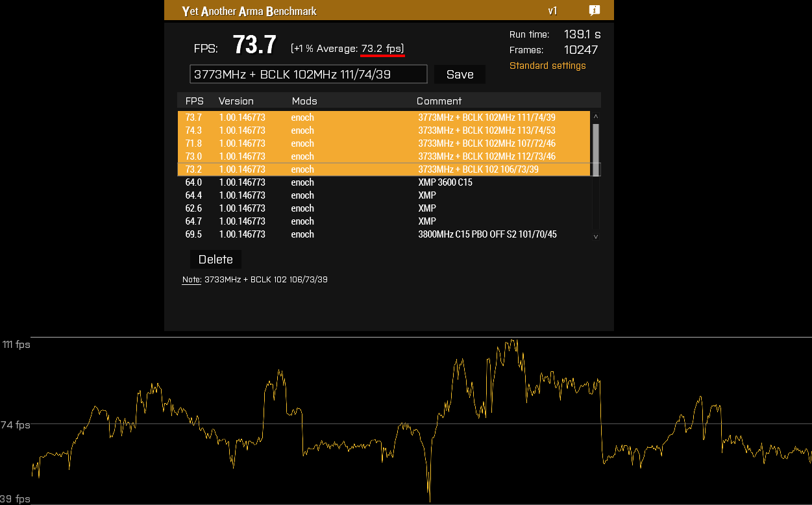Open the info icon next to v1

tap(594, 10)
